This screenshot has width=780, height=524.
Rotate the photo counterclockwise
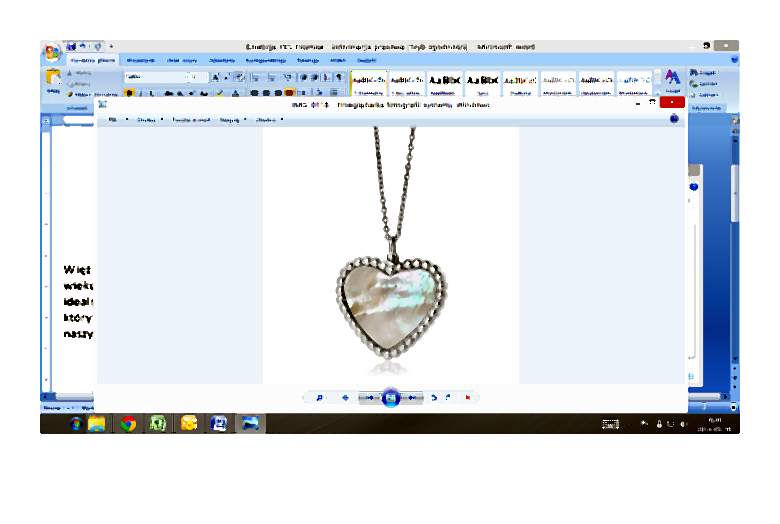tap(434, 398)
